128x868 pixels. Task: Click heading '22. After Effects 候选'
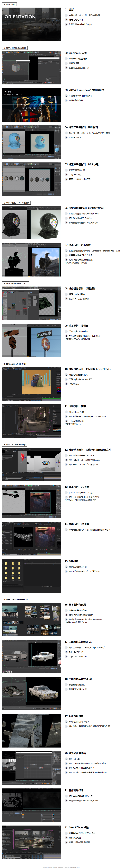(x=77, y=827)
